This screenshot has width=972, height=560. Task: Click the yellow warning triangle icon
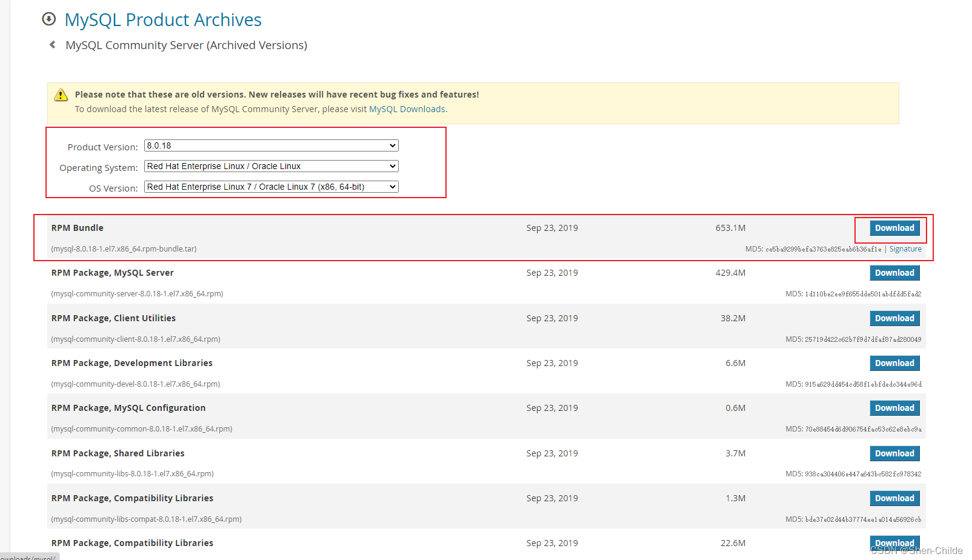point(61,95)
